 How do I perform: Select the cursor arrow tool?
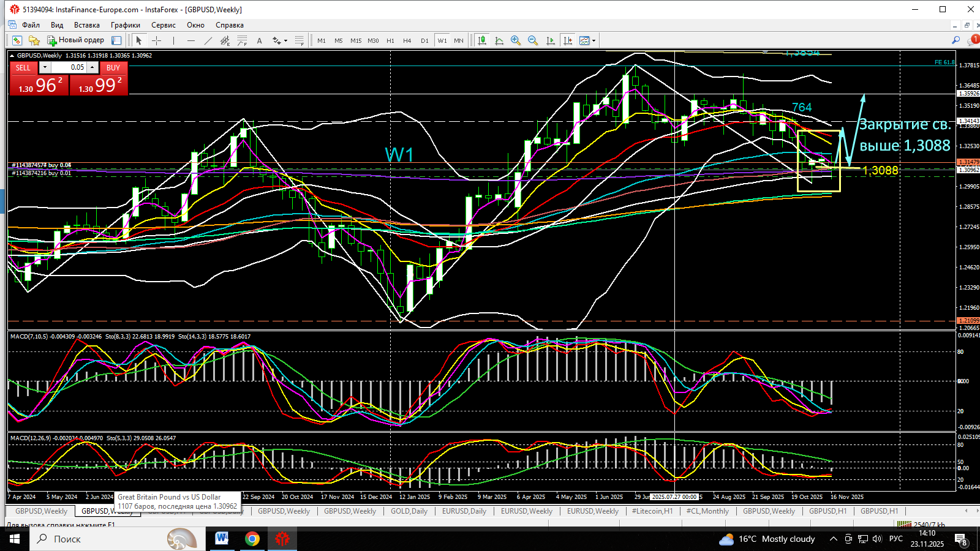coord(139,40)
